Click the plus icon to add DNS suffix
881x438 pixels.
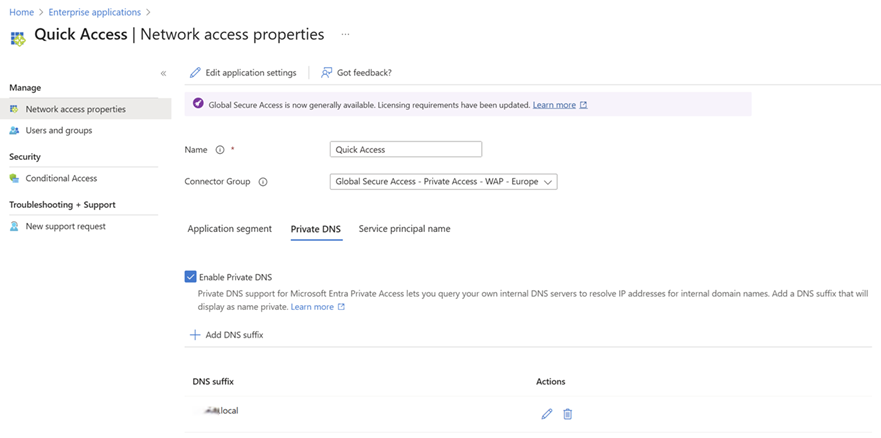195,335
